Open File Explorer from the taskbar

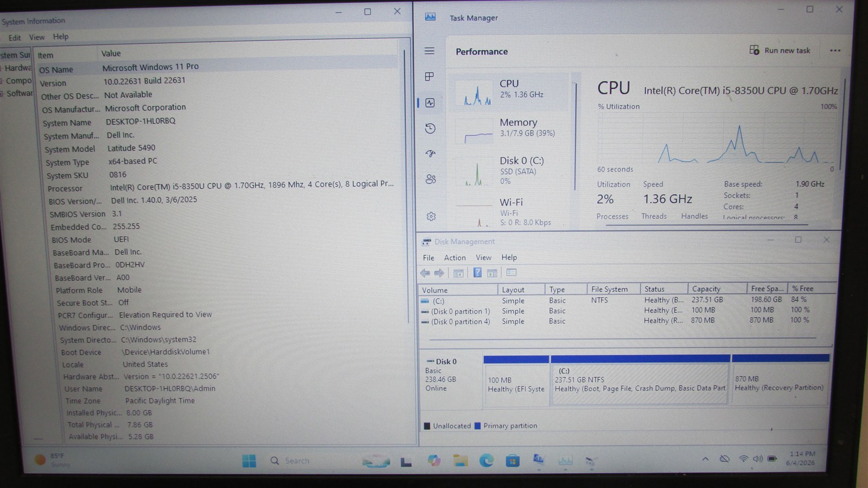pos(461,461)
